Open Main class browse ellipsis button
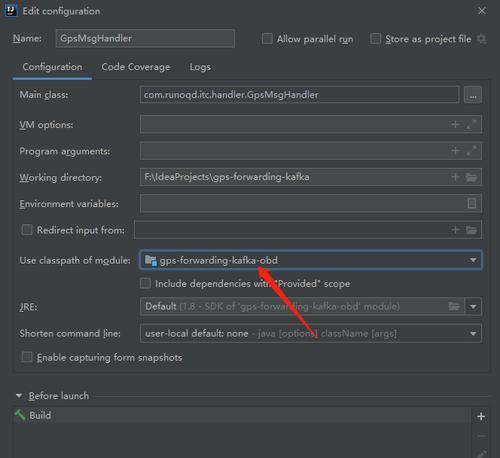 [473, 95]
